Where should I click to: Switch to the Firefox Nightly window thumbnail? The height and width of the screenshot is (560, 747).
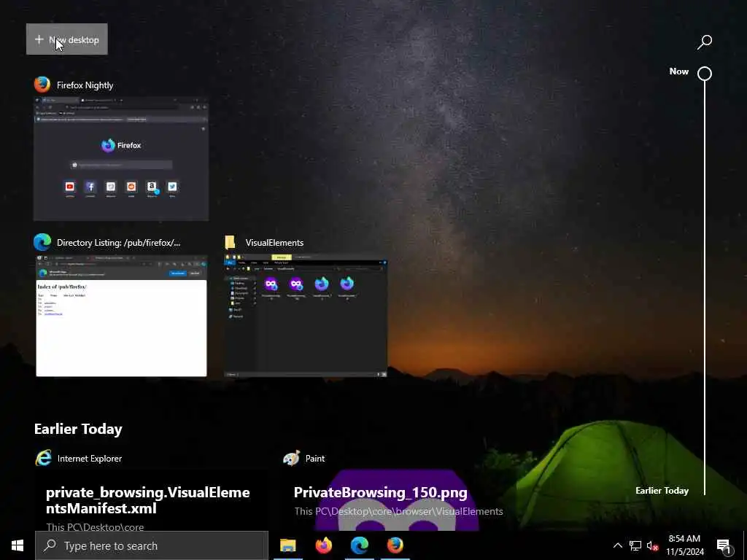121,158
